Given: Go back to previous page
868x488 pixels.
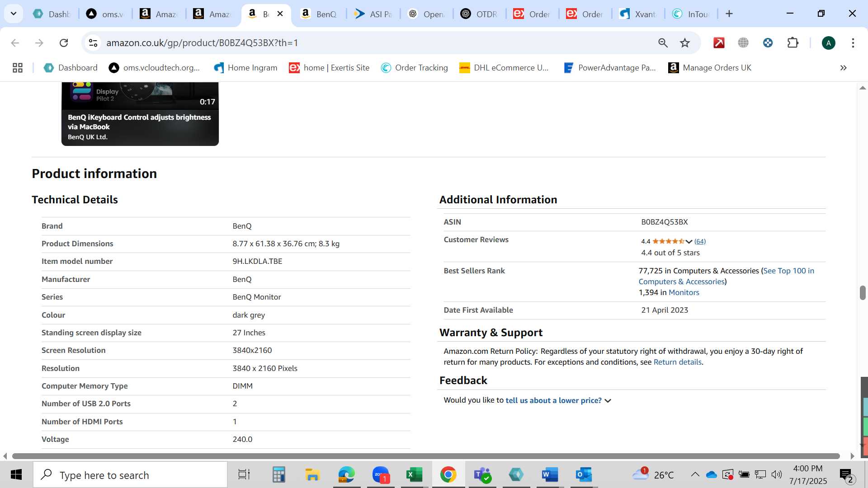Looking at the screenshot, I should tap(15, 43).
